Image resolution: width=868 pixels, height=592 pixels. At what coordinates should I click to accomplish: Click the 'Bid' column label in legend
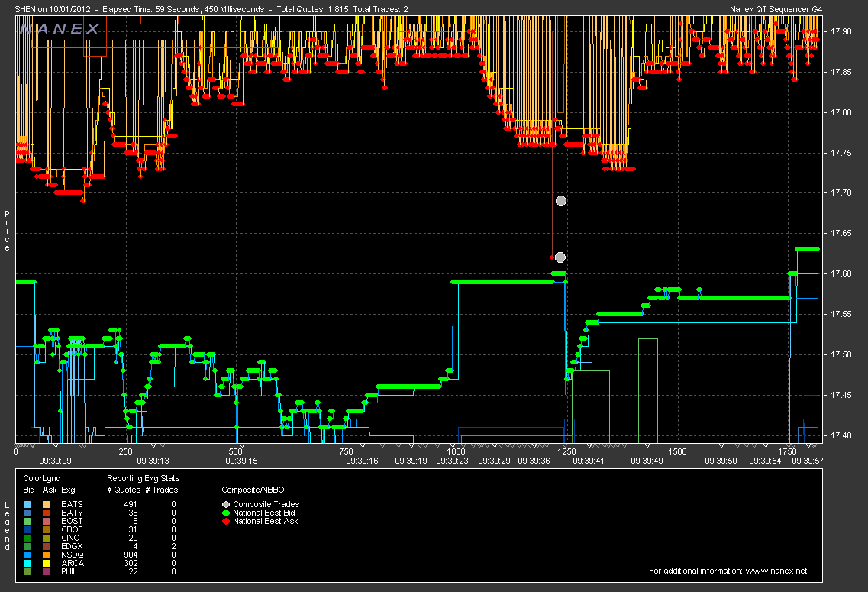pyautogui.click(x=29, y=490)
